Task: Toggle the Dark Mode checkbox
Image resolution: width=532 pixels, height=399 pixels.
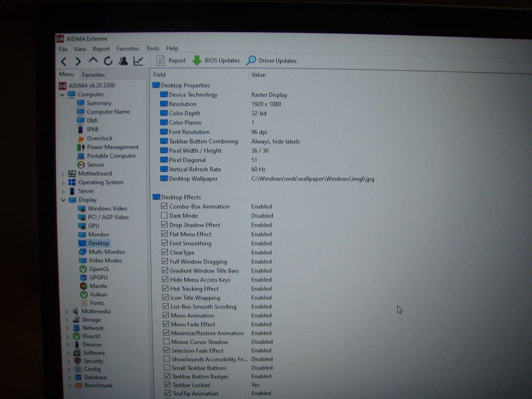Action: [164, 215]
